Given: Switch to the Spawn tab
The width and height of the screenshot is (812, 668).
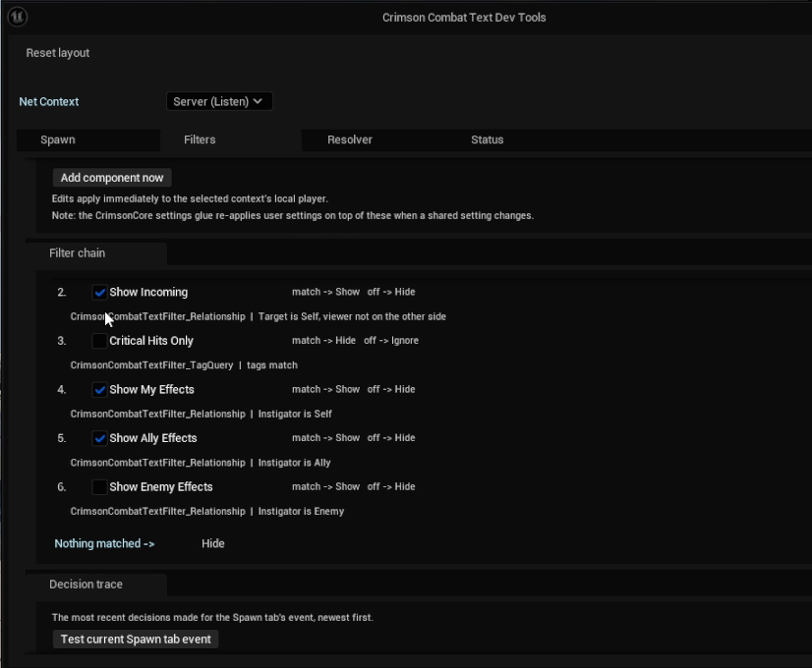Looking at the screenshot, I should (88, 139).
